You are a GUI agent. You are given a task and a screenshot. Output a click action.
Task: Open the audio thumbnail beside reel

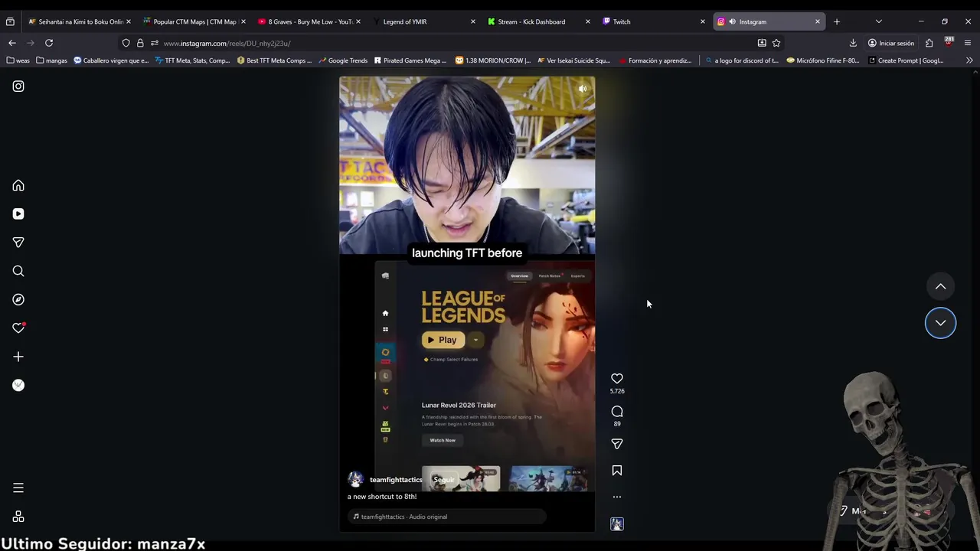point(617,524)
